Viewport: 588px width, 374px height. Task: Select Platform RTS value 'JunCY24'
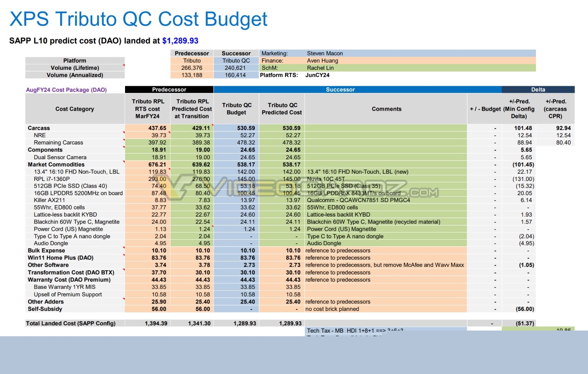318,75
